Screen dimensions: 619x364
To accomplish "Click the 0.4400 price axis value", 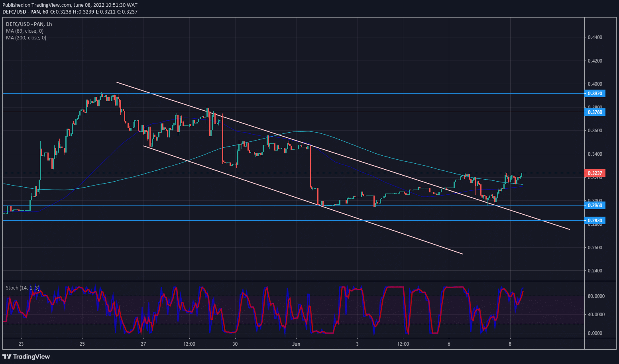I will 595,37.
